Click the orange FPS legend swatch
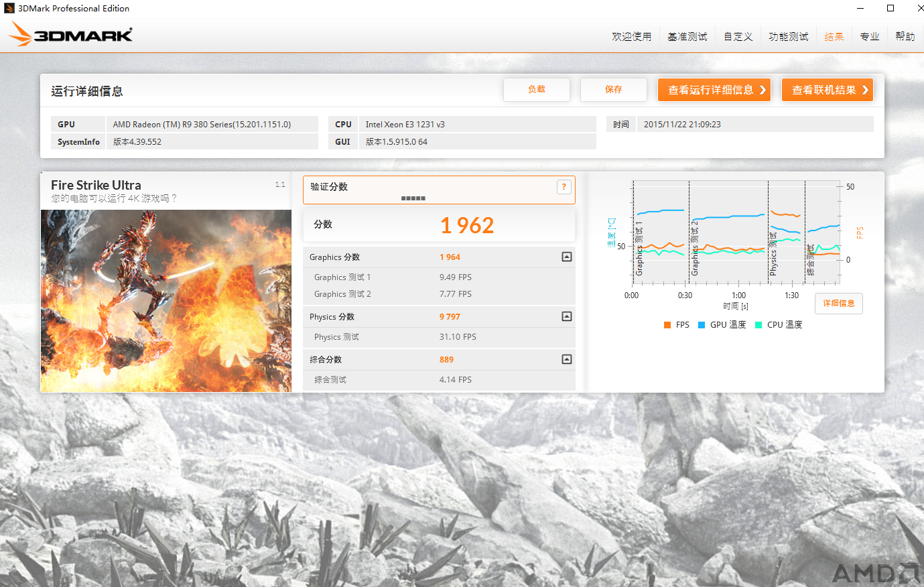924x587 pixels. point(667,325)
